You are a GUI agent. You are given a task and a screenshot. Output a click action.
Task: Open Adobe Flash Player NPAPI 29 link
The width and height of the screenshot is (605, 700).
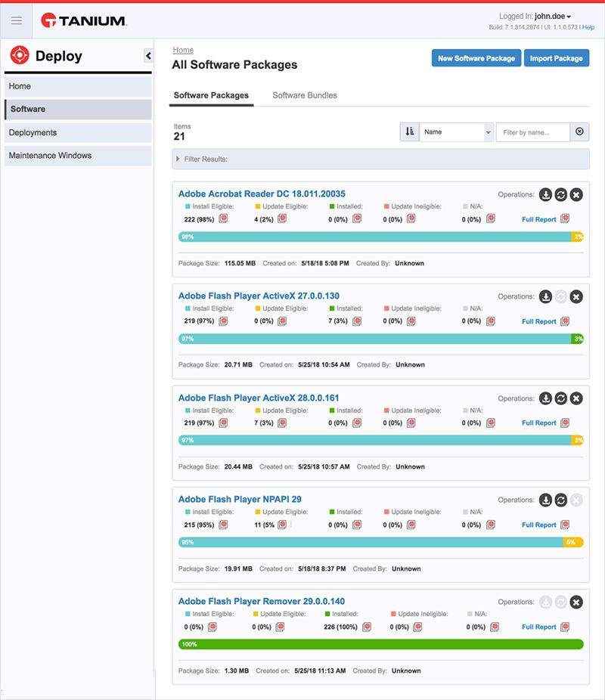pyautogui.click(x=240, y=499)
